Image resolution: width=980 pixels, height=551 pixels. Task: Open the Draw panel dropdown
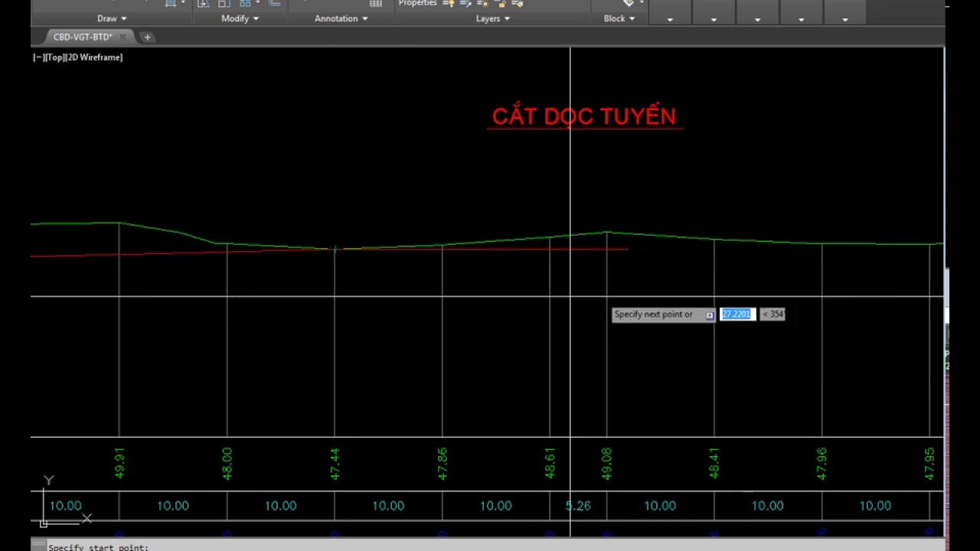(112, 18)
